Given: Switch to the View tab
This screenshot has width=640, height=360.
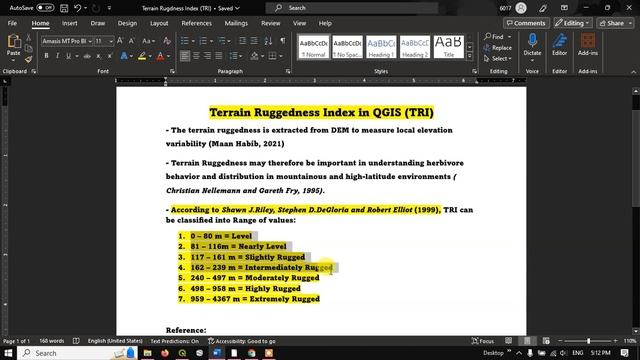Looking at the screenshot, I should click(299, 23).
